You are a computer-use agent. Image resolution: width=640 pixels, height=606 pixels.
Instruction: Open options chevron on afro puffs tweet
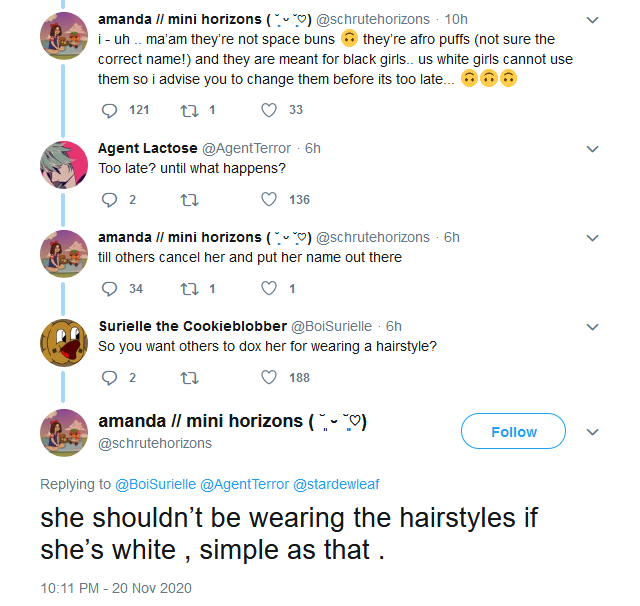click(x=592, y=20)
